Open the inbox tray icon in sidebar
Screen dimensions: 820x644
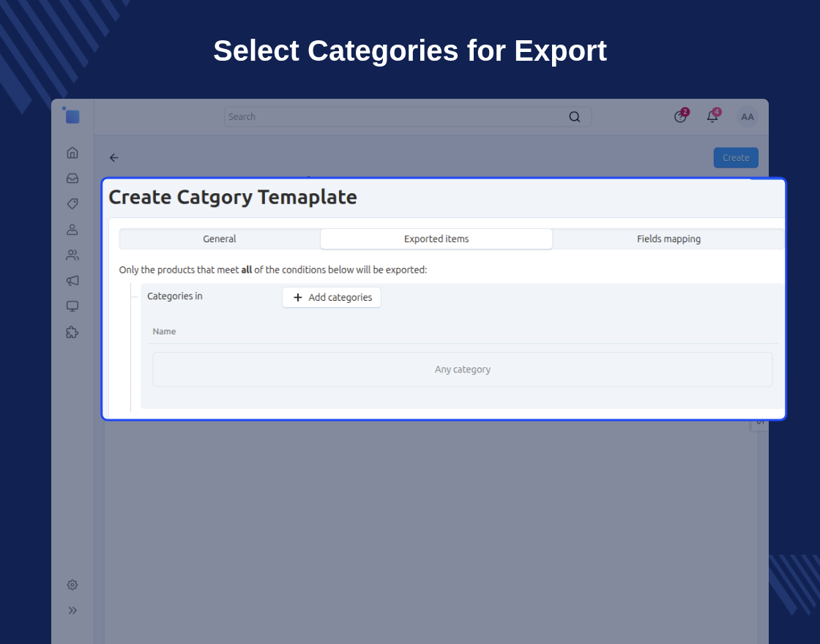[72, 179]
